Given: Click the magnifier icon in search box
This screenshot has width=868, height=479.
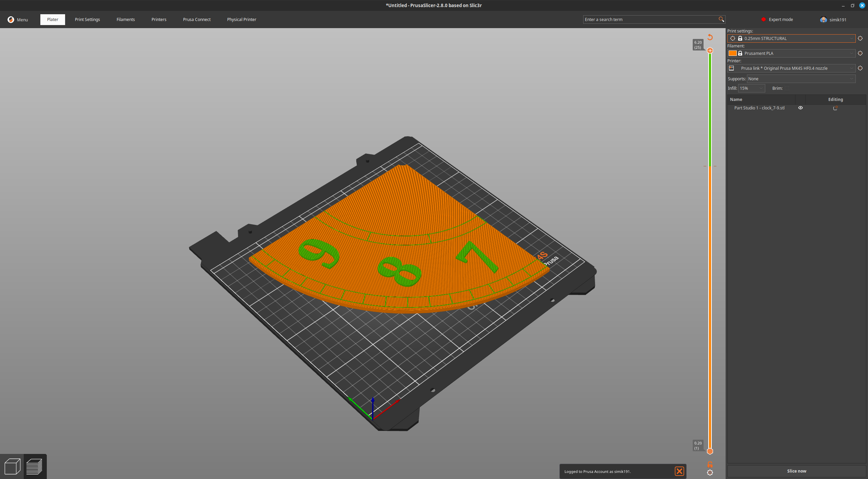Looking at the screenshot, I should pyautogui.click(x=721, y=19).
